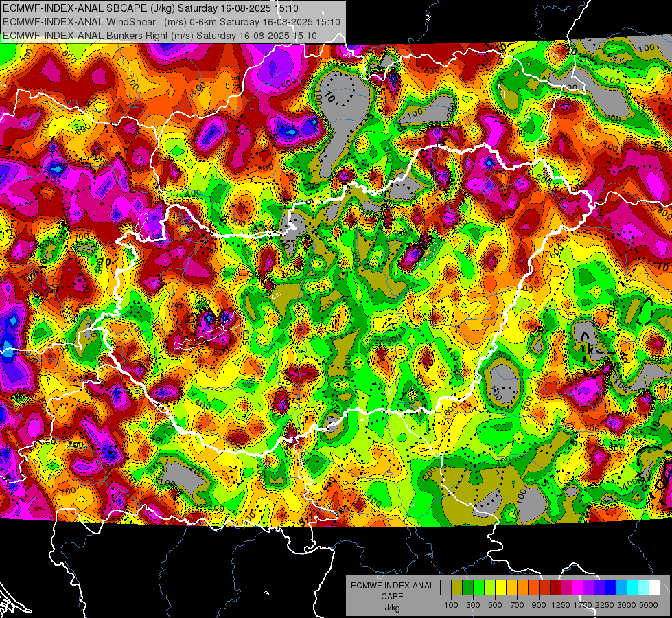Click the CAPE label in legend
Image resolution: width=672 pixels, height=618 pixels.
coord(392,597)
